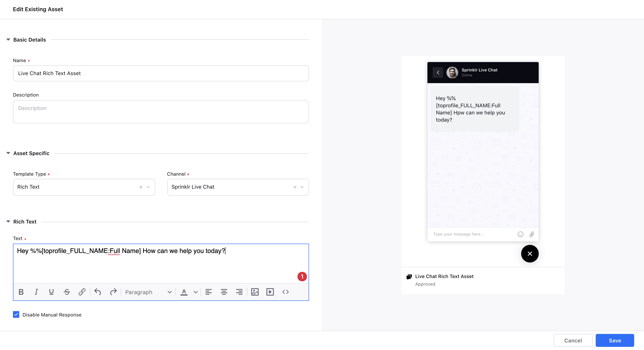Save the asset changes
Image resolution: width=644 pixels, height=350 pixels.
pyautogui.click(x=615, y=340)
